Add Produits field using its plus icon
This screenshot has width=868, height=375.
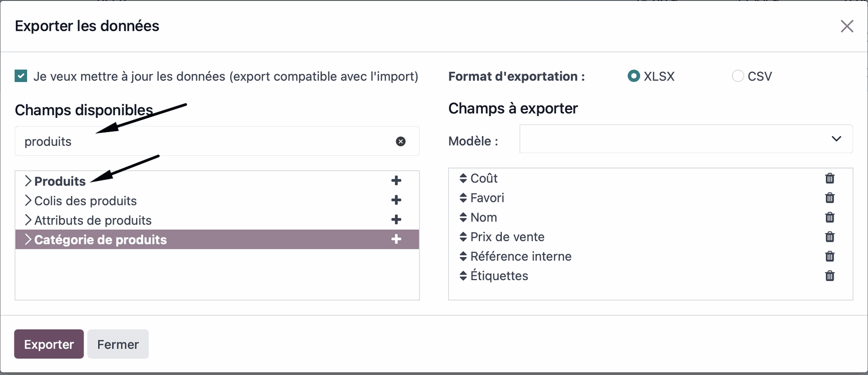[x=396, y=180]
